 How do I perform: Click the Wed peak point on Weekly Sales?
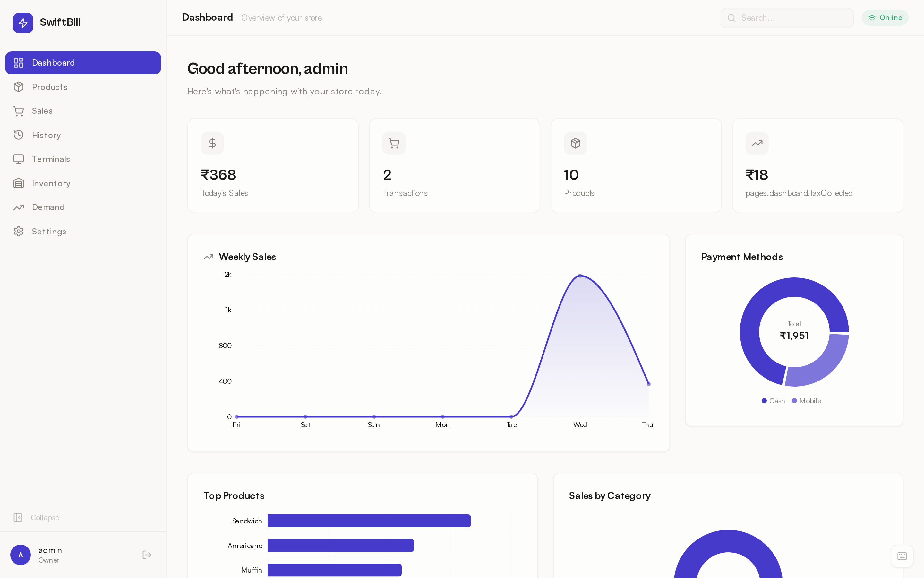point(580,276)
